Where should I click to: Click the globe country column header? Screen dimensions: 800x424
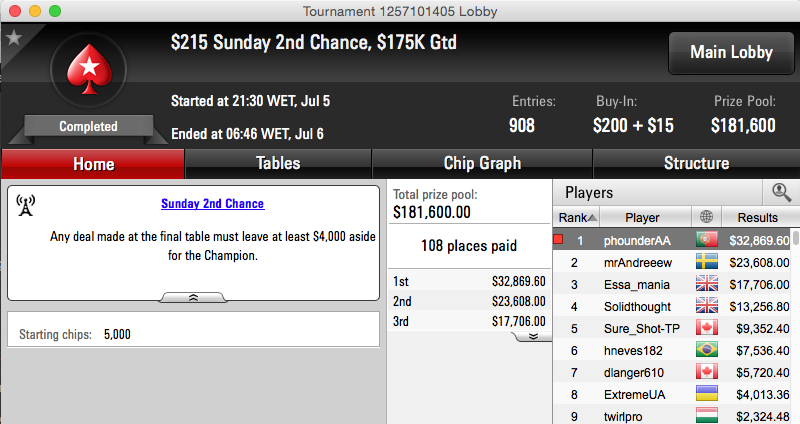[707, 217]
